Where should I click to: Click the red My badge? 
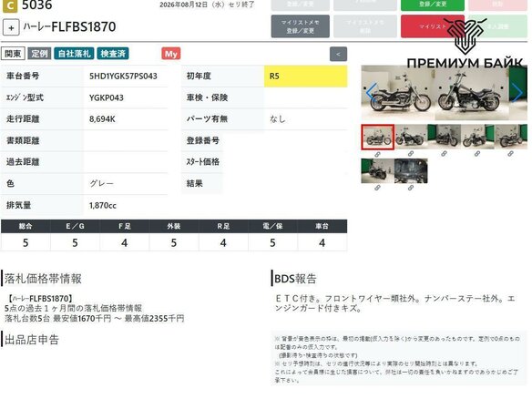coord(171,54)
